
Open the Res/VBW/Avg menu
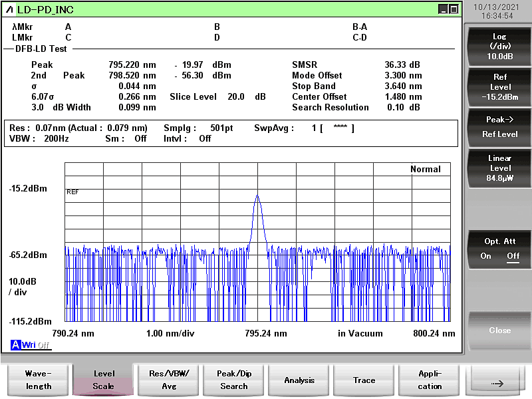pyautogui.click(x=169, y=380)
